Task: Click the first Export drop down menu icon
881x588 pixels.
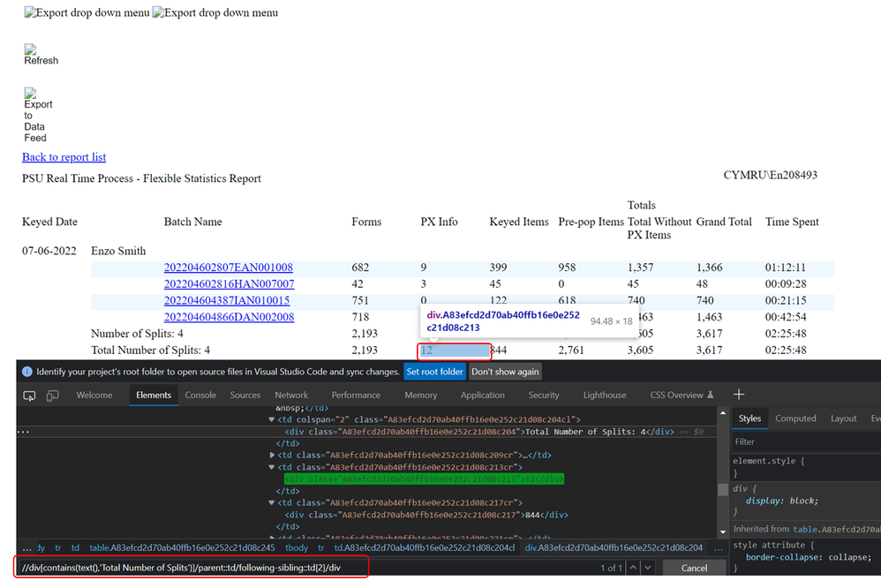Action: point(86,13)
